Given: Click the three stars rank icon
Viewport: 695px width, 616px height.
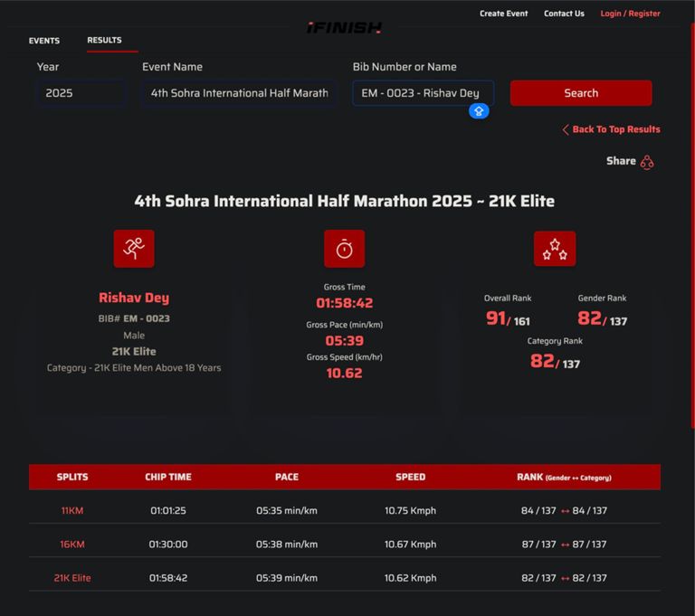Looking at the screenshot, I should [555, 249].
